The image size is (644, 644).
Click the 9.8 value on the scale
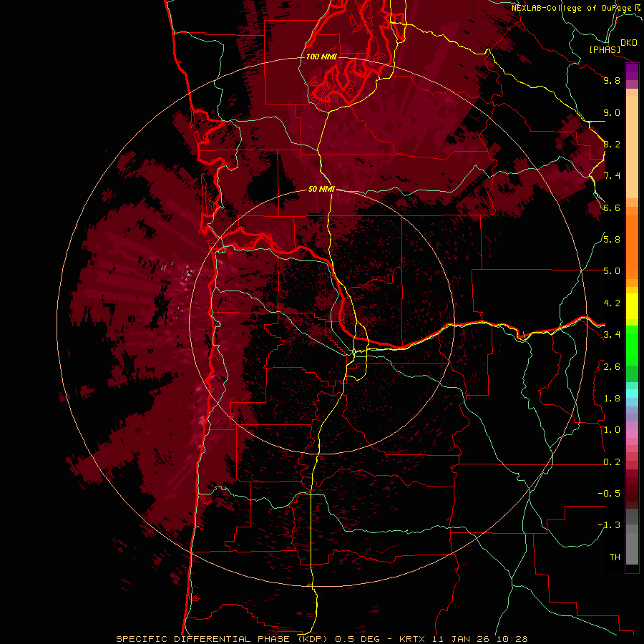click(612, 80)
